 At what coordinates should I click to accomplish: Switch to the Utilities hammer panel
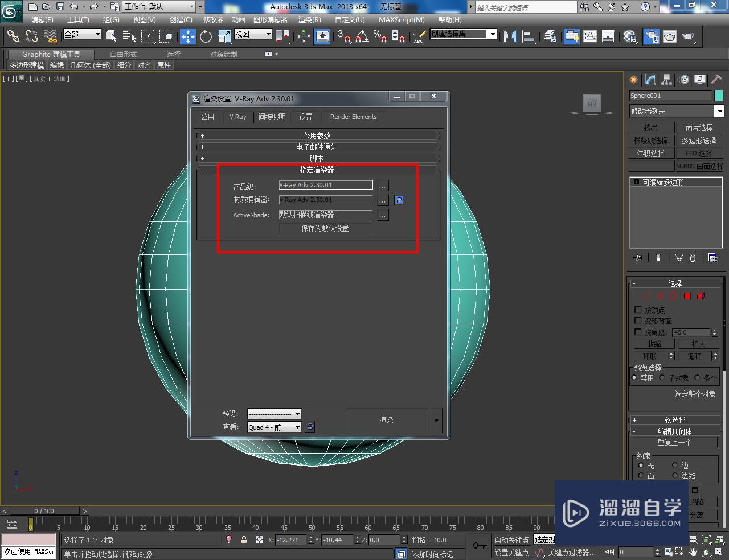click(x=716, y=80)
